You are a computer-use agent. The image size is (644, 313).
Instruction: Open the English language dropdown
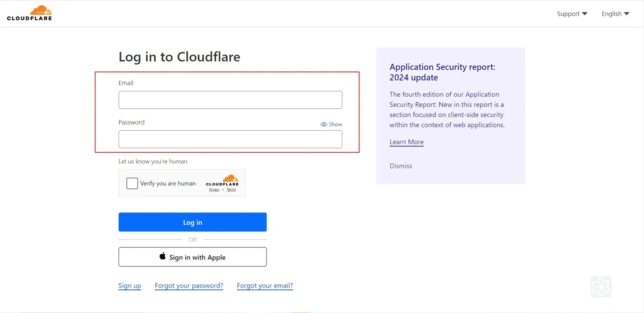click(x=615, y=14)
